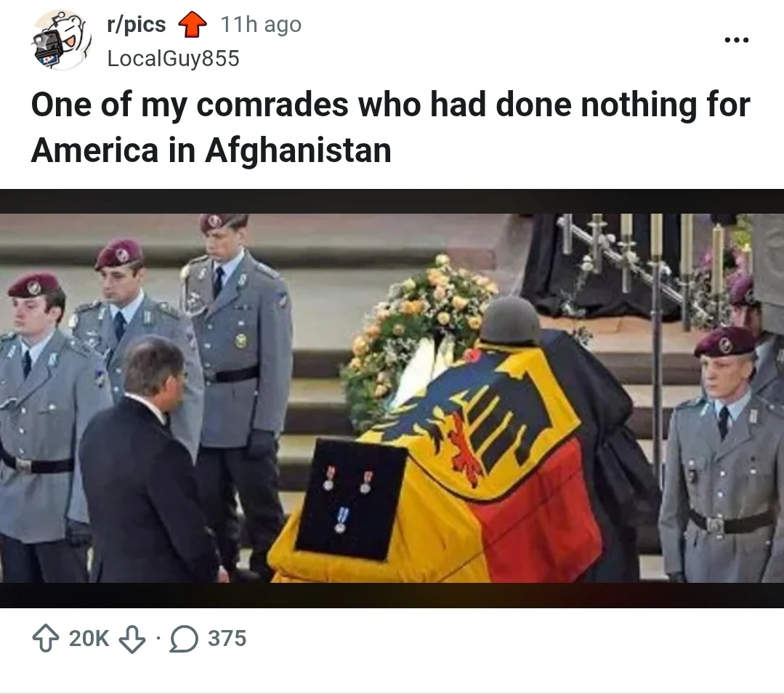Click the 11h ago timestamp
This screenshot has width=784, height=694.
pyautogui.click(x=261, y=25)
